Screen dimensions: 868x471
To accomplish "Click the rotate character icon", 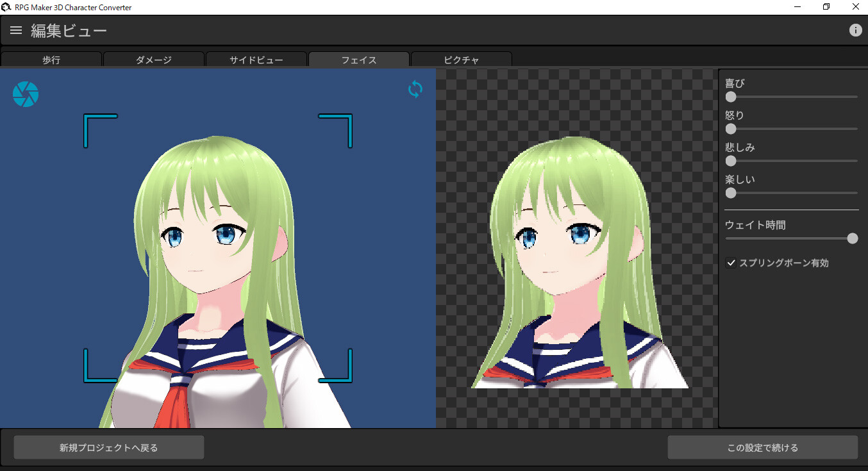I will pyautogui.click(x=415, y=90).
